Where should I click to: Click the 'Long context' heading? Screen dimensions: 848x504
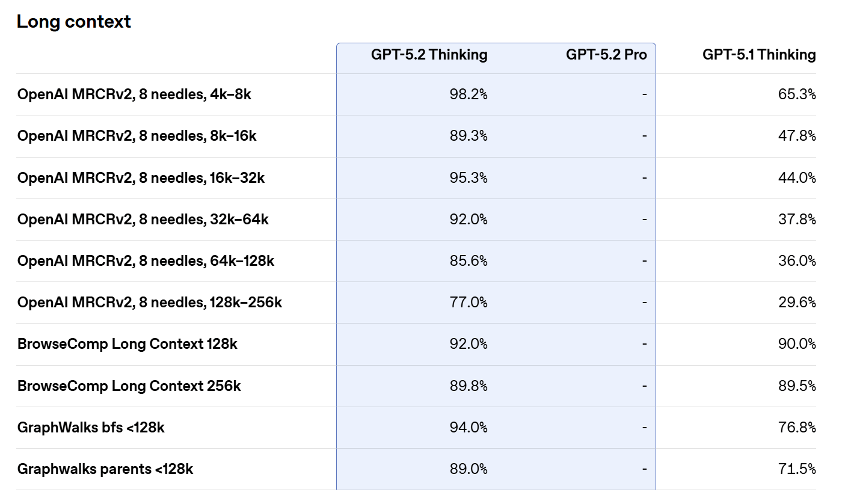click(x=73, y=22)
